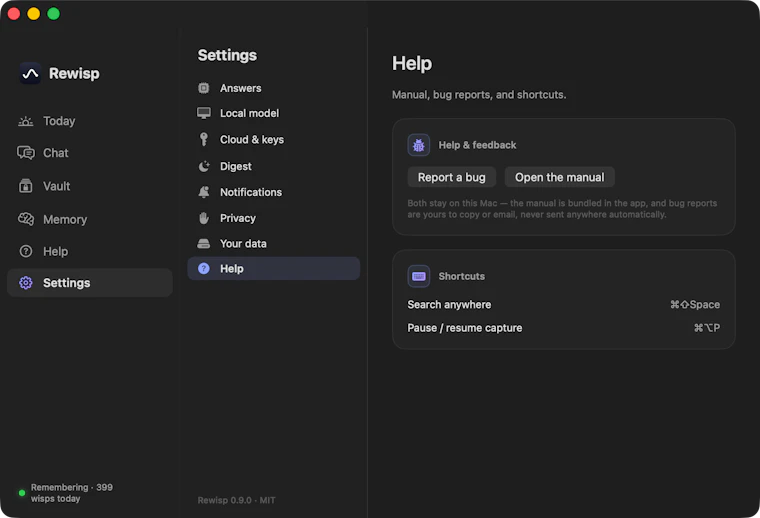
Task: Click the Notifications bell icon
Action: [x=204, y=192]
